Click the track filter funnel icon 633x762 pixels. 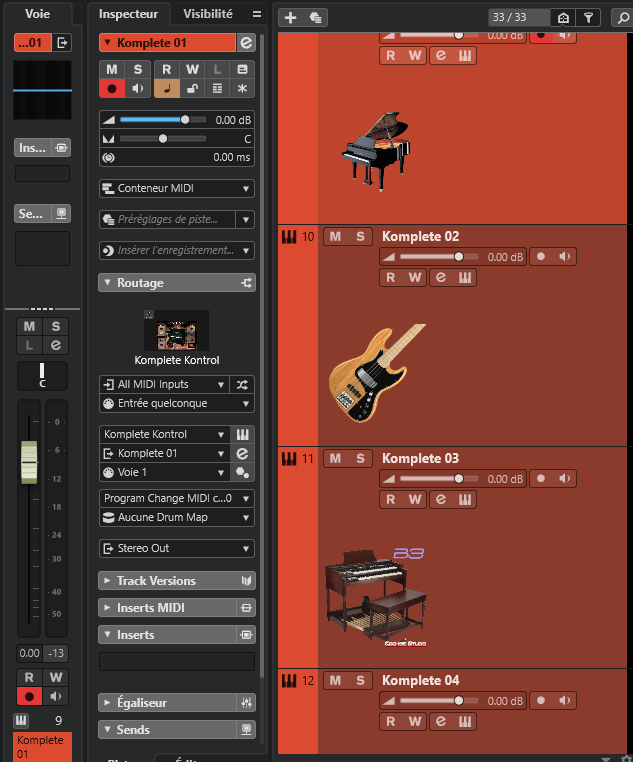[590, 17]
